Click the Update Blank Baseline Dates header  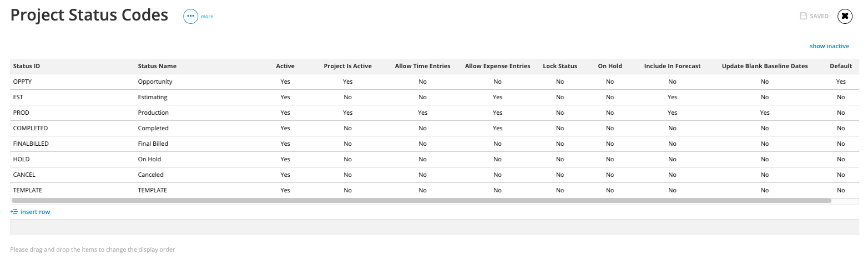point(764,66)
